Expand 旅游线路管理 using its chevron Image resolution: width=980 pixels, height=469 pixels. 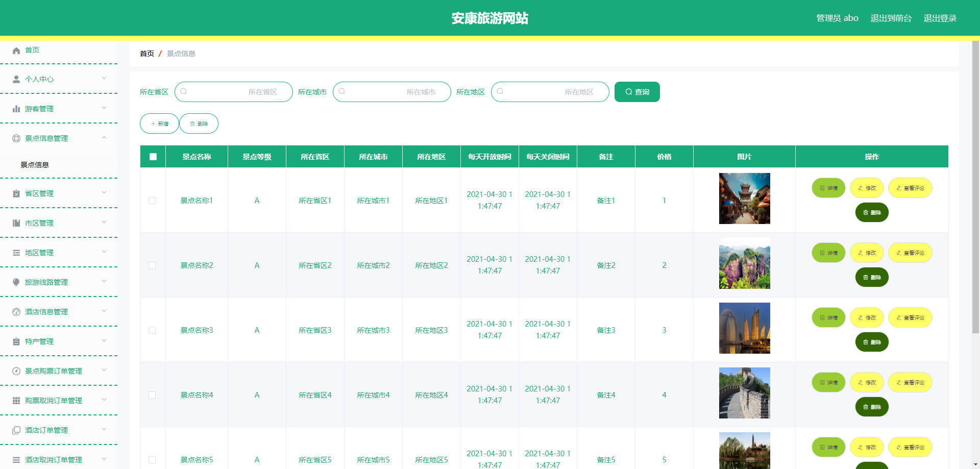[x=104, y=281]
